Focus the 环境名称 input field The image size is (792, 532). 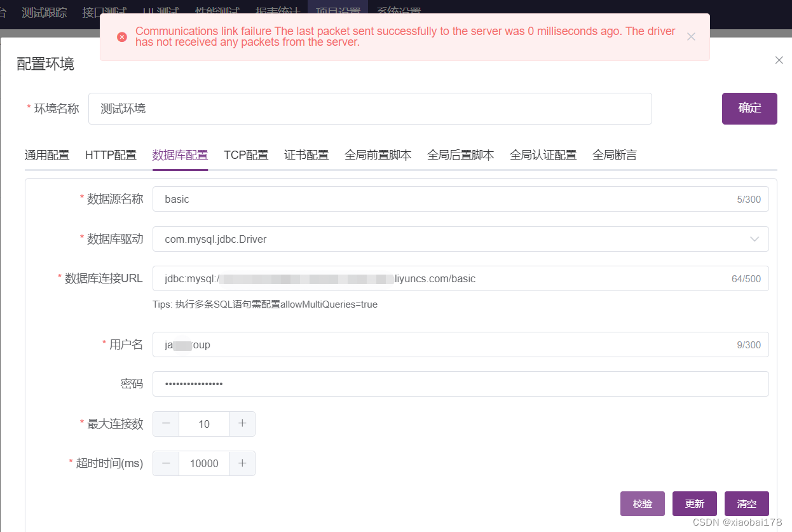[x=370, y=109]
